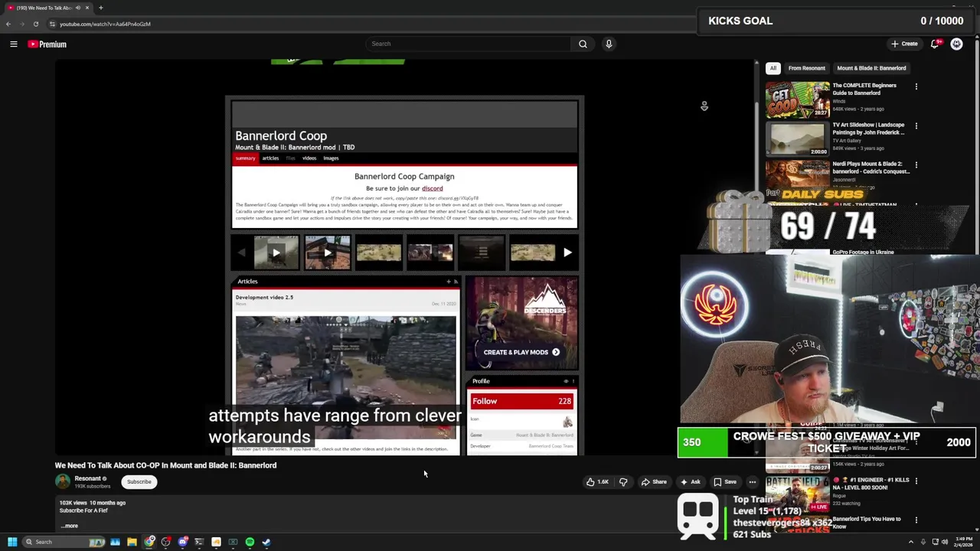Close the We Need To Talk tab
This screenshot has width=980, height=551.
click(x=87, y=8)
